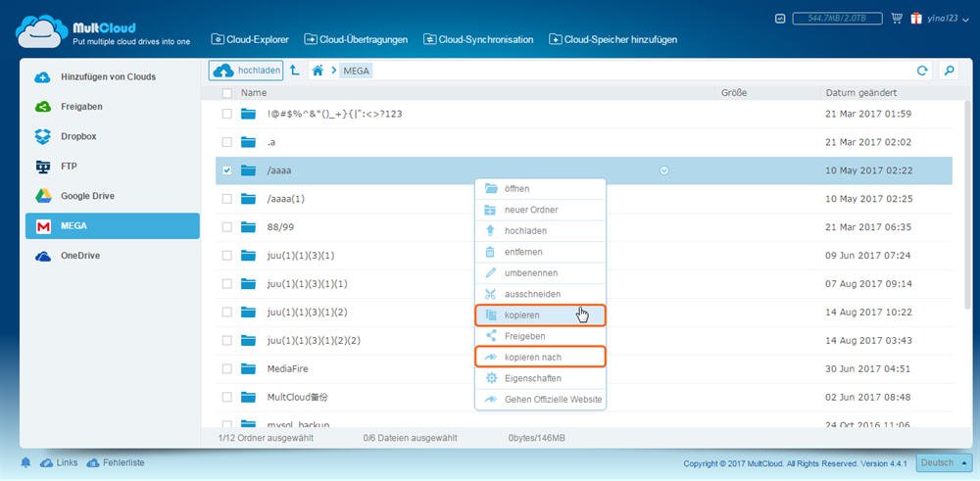
Task: Choose kopieren nach from context menu
Action: click(x=541, y=358)
